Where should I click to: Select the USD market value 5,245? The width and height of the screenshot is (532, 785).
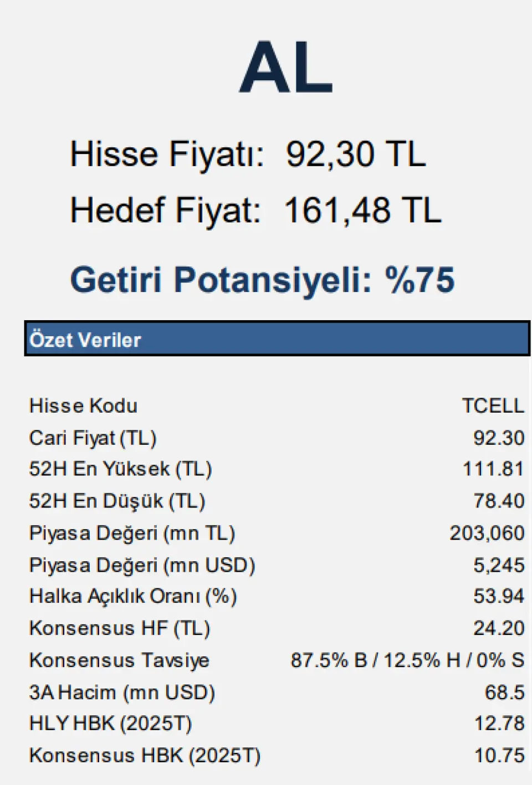click(499, 565)
